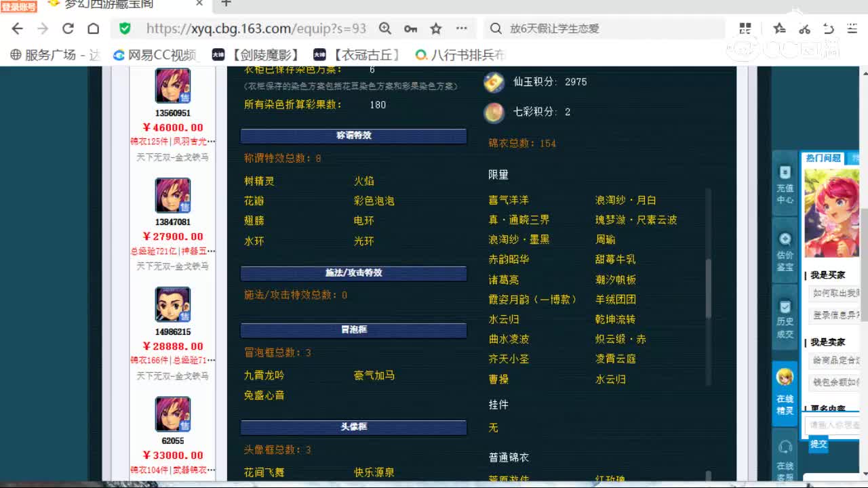Click the scissors screenshot tool
Screen dimensions: 868x488
click(805, 28)
